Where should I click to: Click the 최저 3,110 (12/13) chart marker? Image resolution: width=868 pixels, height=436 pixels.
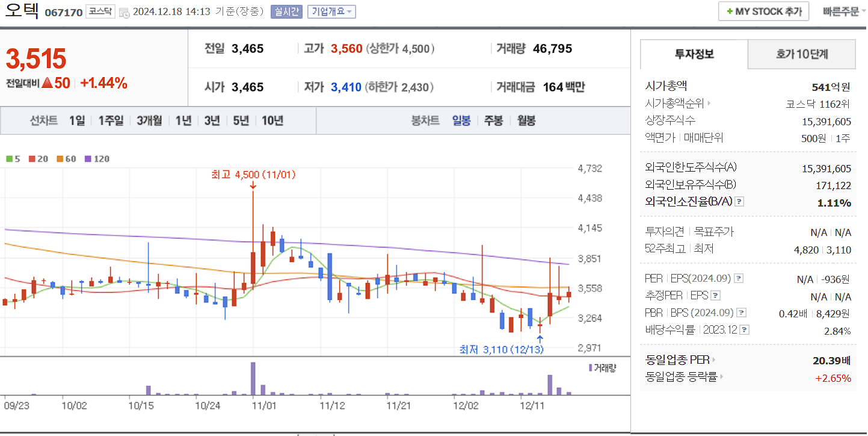tap(500, 349)
